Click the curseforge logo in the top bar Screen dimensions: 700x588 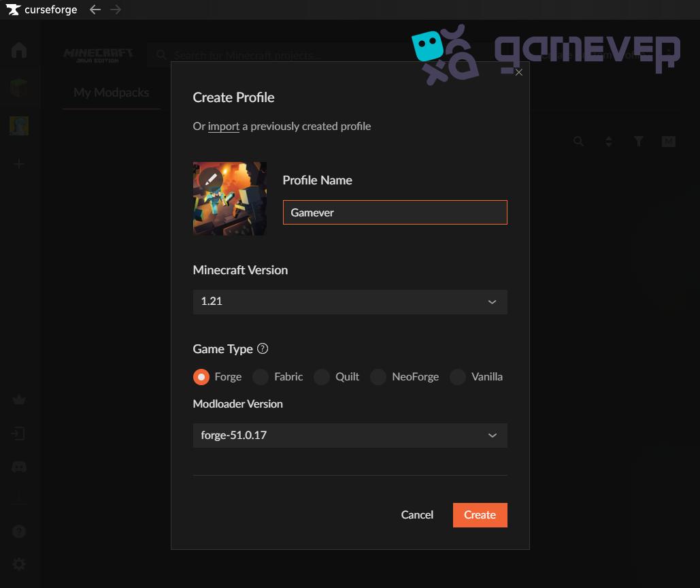(41, 10)
